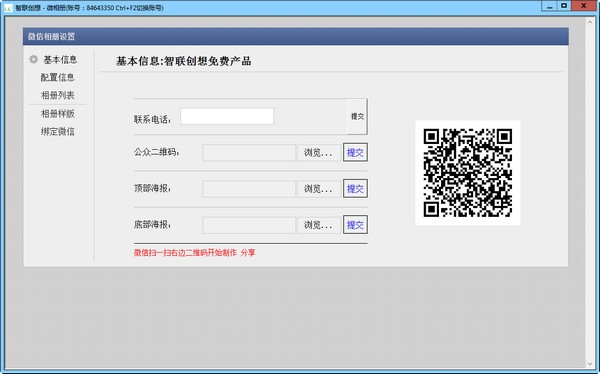Click the app icon in title bar
600x374 pixels.
click(8, 8)
